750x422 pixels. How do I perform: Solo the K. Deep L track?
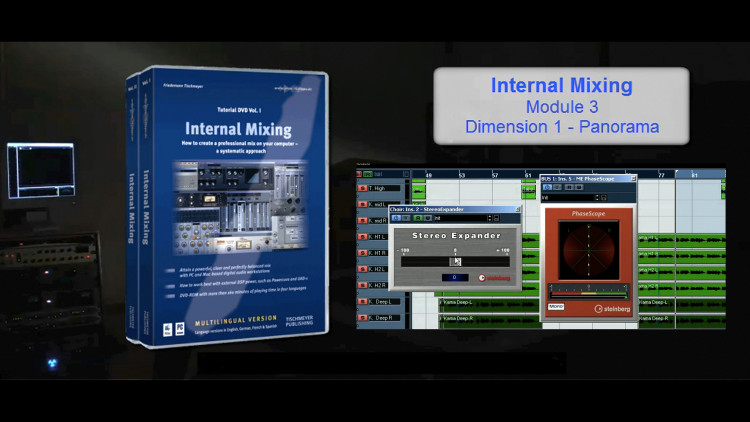pyautogui.click(x=363, y=302)
